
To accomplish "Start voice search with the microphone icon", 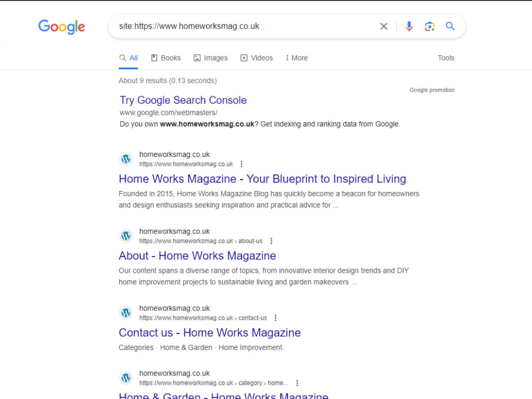I will pos(409,27).
